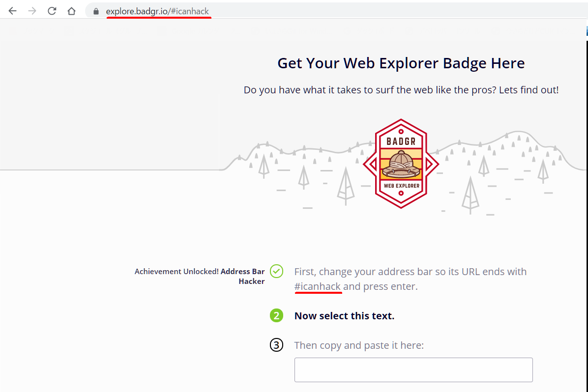Open the browser home page icon
Image resolution: width=588 pixels, height=392 pixels.
[71, 11]
